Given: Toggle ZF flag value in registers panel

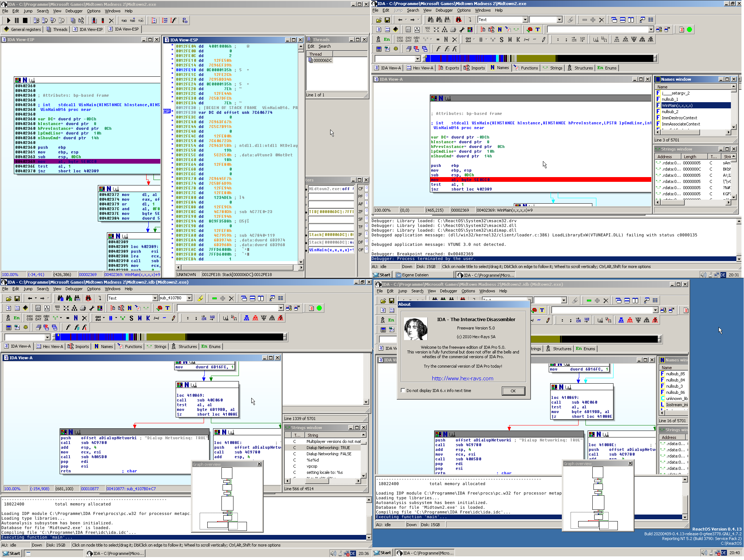Looking at the screenshot, I should point(367,211).
